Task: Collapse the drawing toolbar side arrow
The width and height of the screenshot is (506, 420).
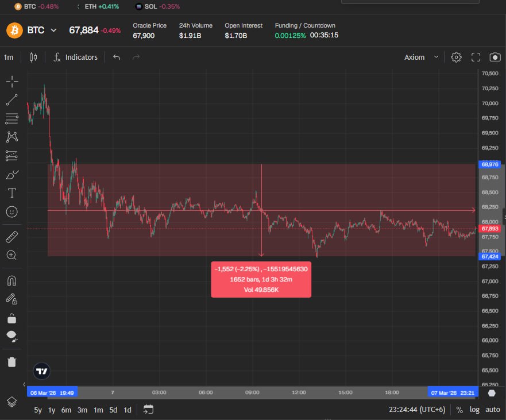Action: pos(24,384)
